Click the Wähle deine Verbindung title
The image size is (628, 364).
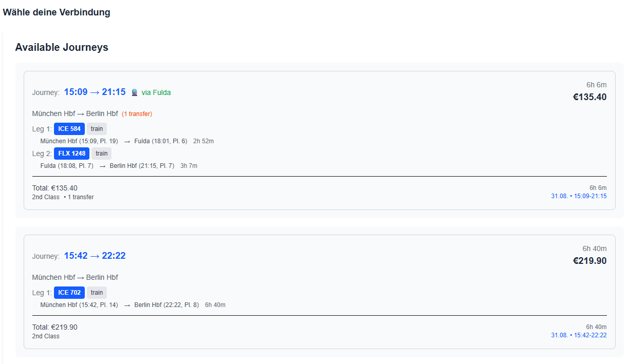57,12
